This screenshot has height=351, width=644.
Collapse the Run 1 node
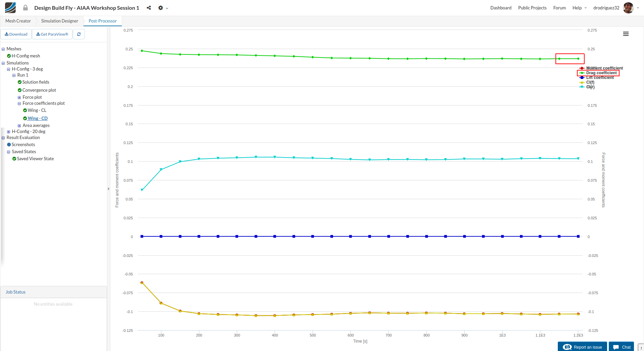[x=14, y=75]
